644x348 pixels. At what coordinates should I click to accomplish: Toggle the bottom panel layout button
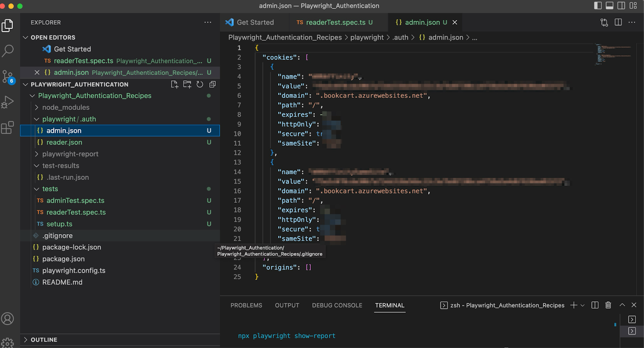(x=609, y=6)
